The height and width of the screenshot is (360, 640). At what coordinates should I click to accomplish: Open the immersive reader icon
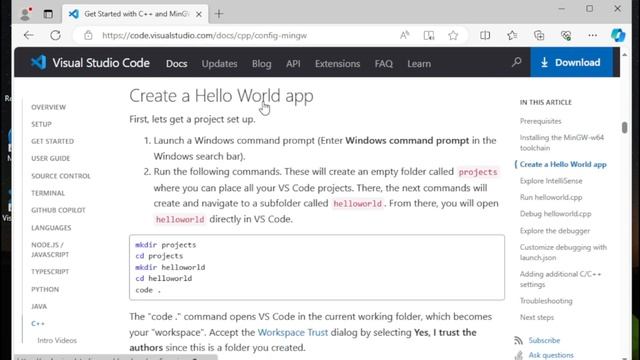(x=429, y=36)
